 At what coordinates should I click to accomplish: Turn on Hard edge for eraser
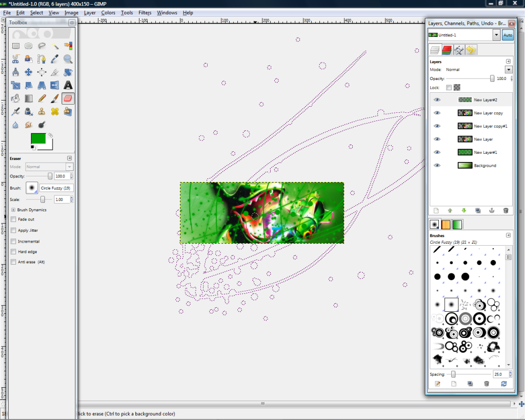pyautogui.click(x=13, y=251)
